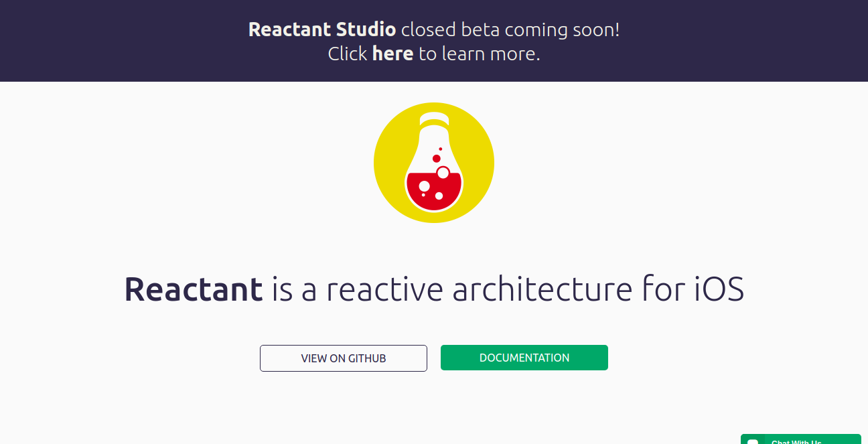The height and width of the screenshot is (444, 868).
Task: Click the Reactant flask logo
Action: click(x=434, y=163)
